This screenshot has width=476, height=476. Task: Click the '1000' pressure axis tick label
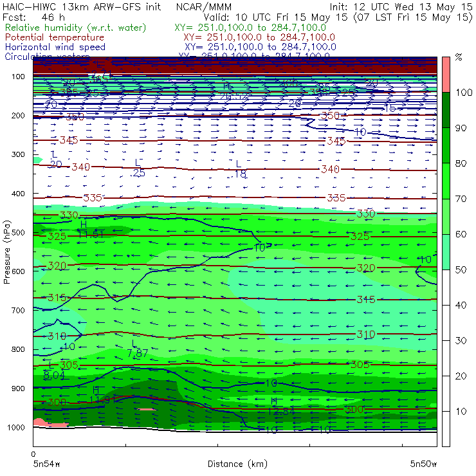[x=16, y=427]
